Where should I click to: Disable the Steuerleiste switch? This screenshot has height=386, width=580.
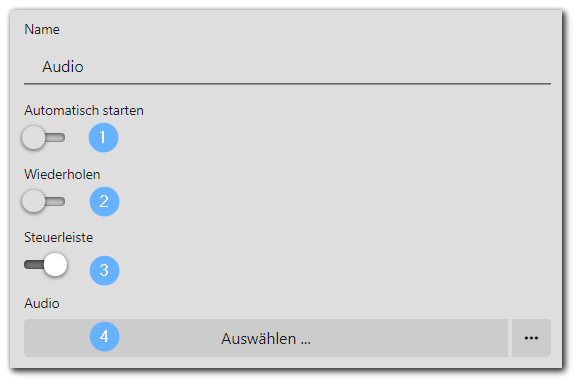(46, 265)
